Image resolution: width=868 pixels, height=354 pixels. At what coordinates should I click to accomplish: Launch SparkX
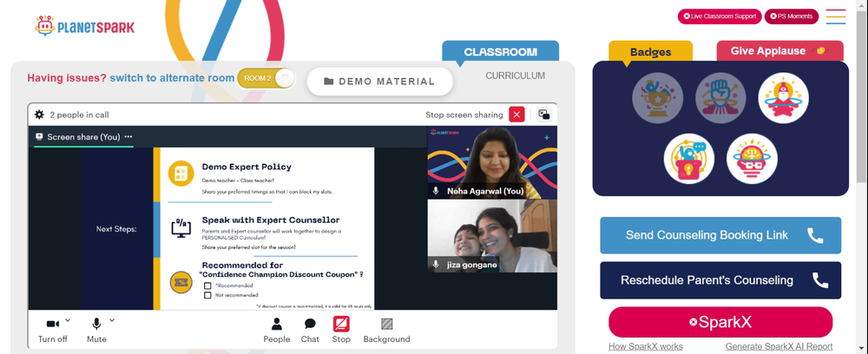[720, 322]
